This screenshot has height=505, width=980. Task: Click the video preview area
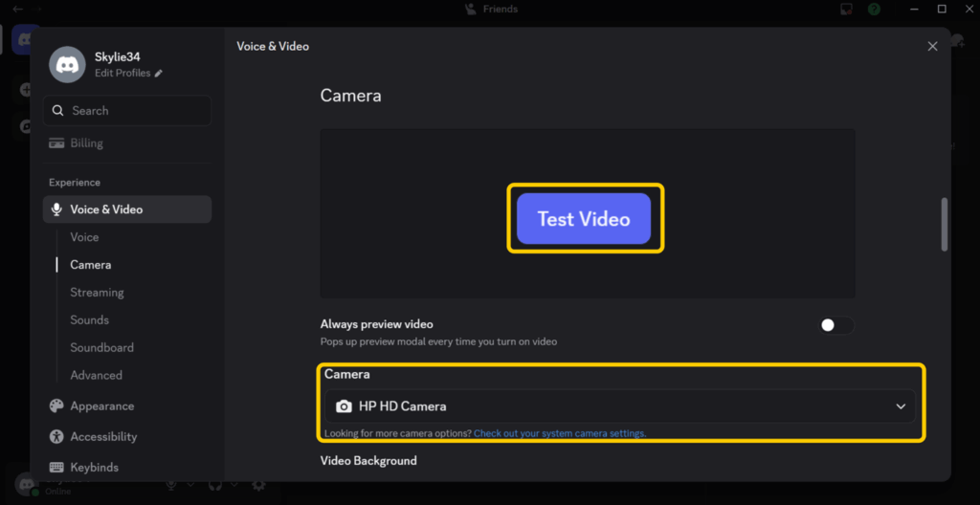tap(588, 213)
